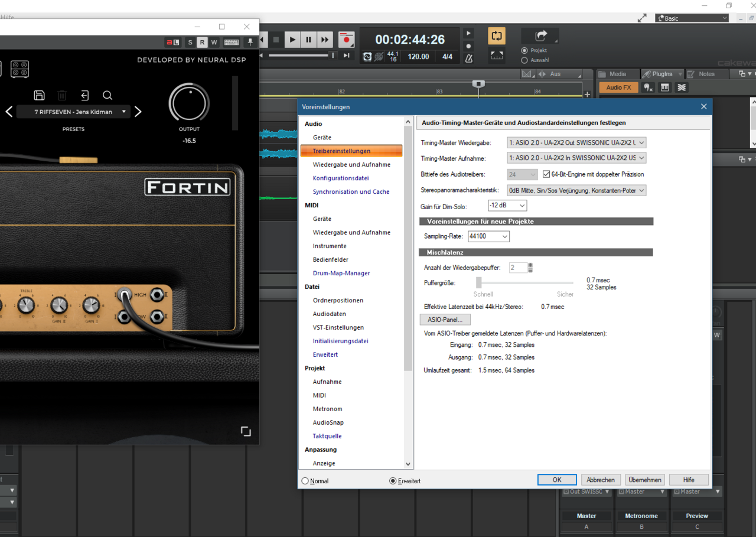Click the audio engine on/off icon
This screenshot has width=756, height=537.
pyautogui.click(x=367, y=57)
